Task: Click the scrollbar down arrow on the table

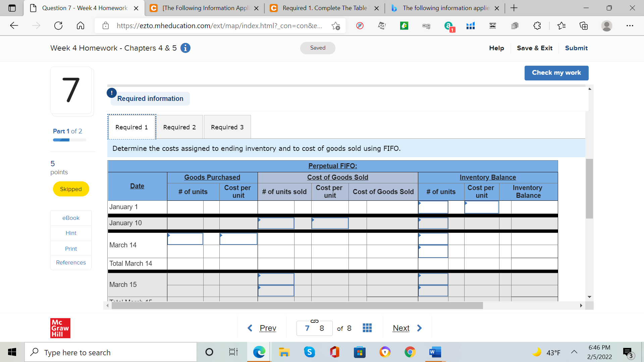Action: click(590, 297)
